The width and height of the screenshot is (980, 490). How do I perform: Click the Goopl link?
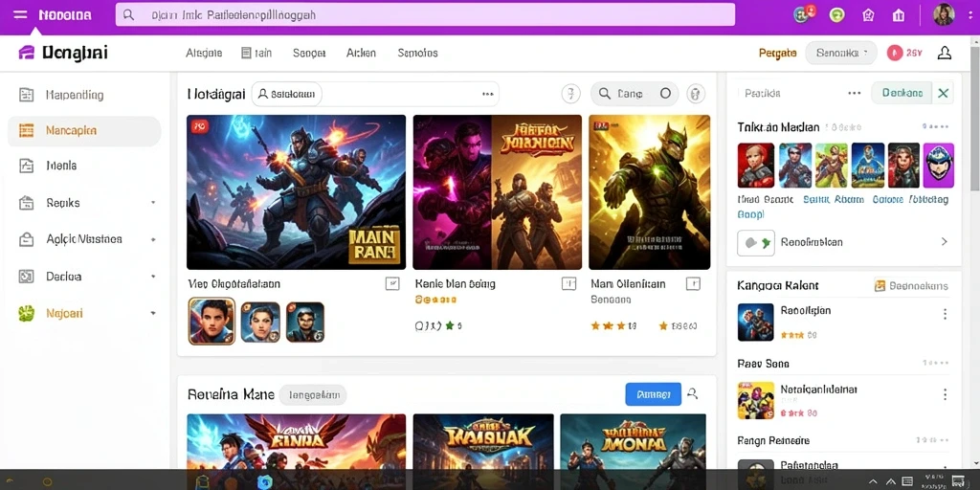click(x=750, y=214)
